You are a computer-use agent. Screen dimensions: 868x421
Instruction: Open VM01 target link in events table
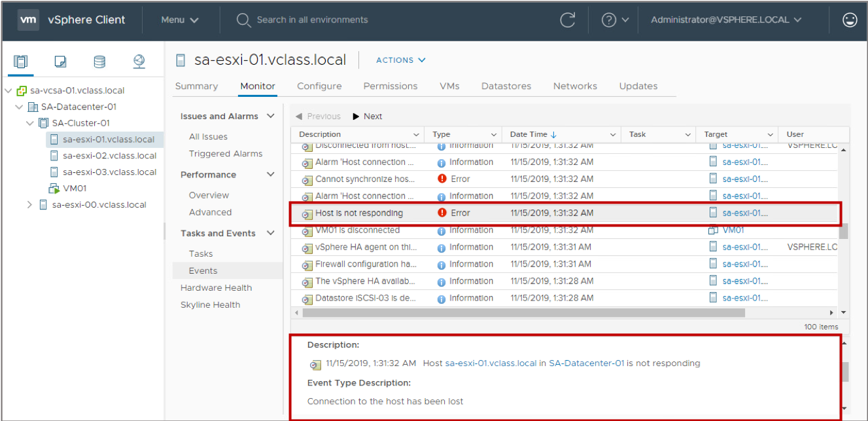733,230
